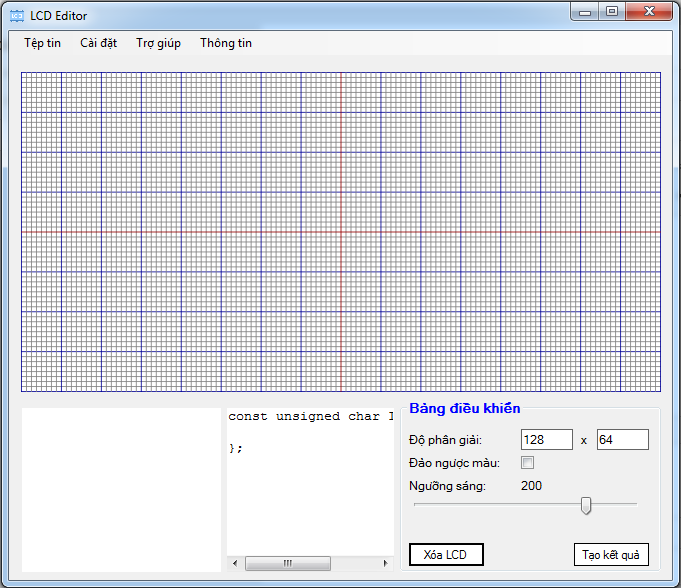Click the code scrollbar right arrow

coord(385,563)
